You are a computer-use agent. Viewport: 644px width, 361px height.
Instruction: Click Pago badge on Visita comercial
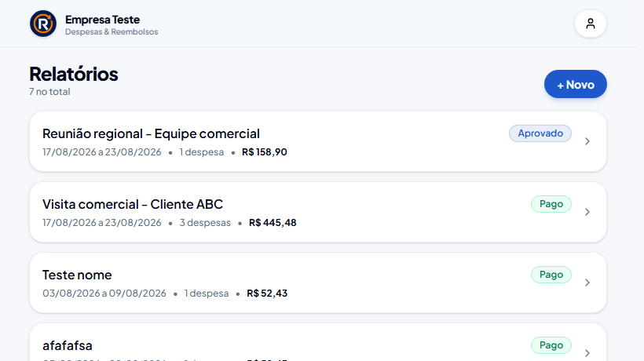point(551,204)
